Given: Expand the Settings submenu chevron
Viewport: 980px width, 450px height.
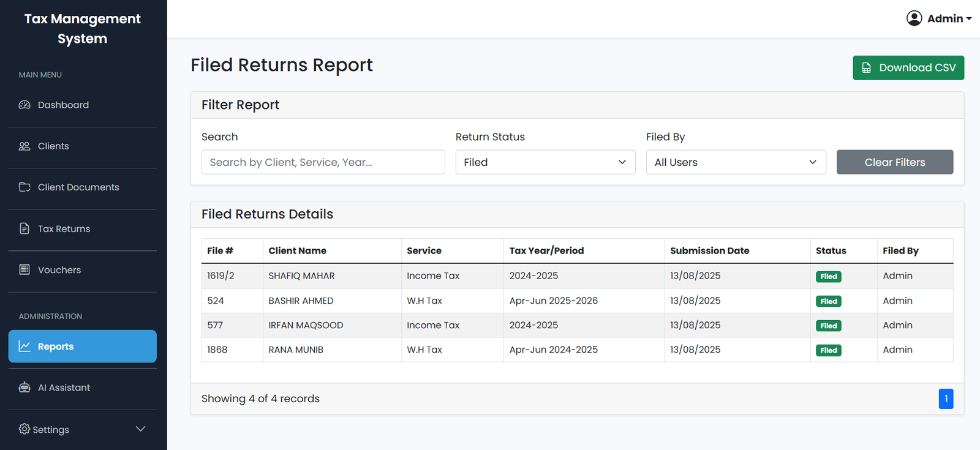Looking at the screenshot, I should [x=140, y=429].
